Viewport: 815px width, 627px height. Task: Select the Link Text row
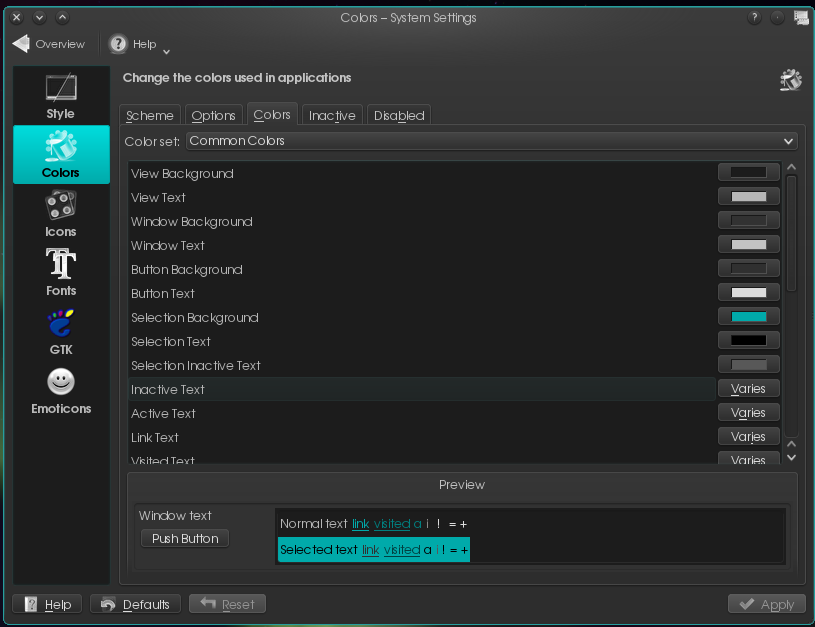422,437
